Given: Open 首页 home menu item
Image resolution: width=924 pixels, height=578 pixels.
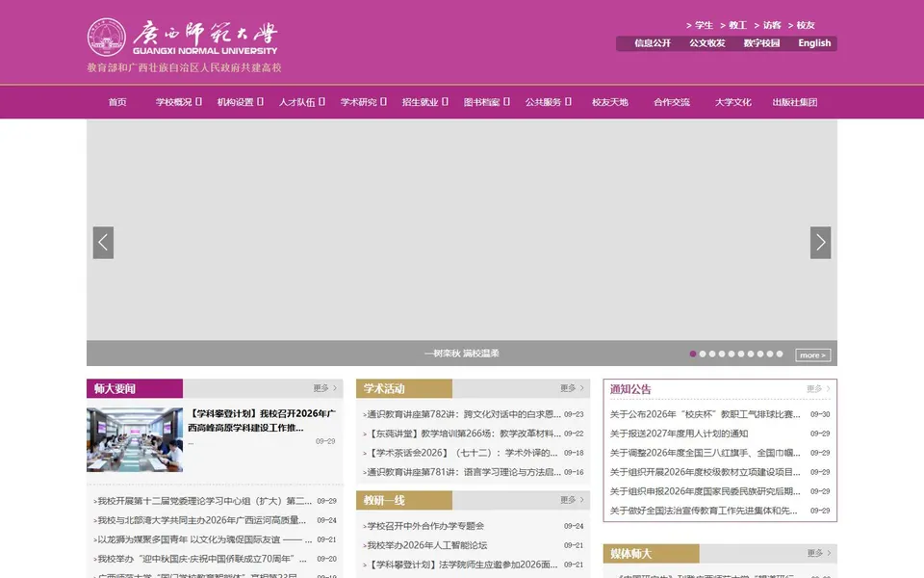Looking at the screenshot, I should click(117, 102).
